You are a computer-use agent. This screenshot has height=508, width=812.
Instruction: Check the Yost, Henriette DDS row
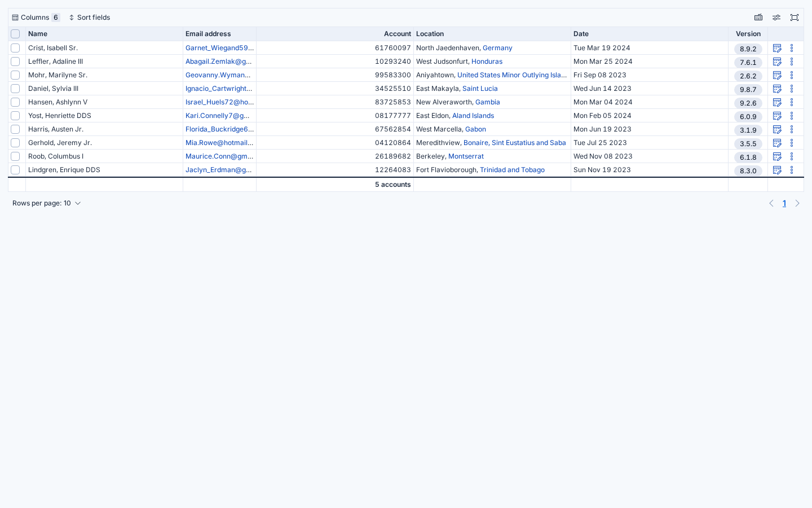(15, 116)
